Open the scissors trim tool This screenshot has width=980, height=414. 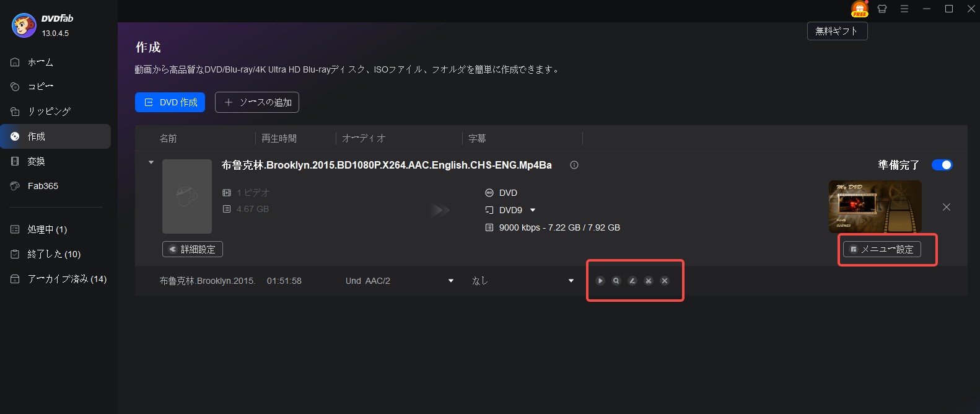[649, 281]
